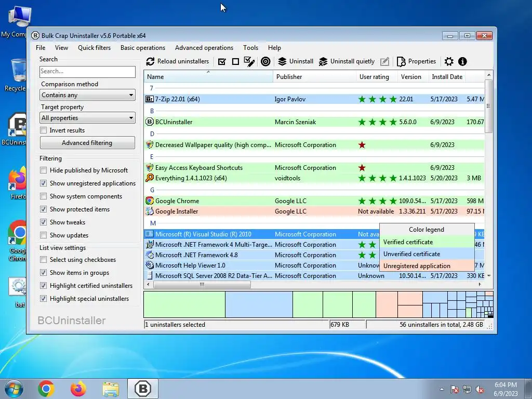The height and width of the screenshot is (399, 532).
Task: Click Verified certificate green legend entry
Action: click(x=427, y=242)
